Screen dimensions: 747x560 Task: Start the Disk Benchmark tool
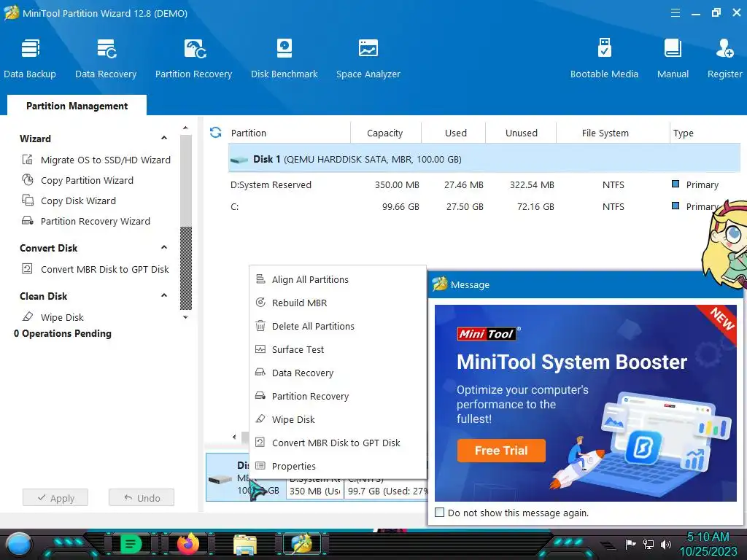coord(285,58)
